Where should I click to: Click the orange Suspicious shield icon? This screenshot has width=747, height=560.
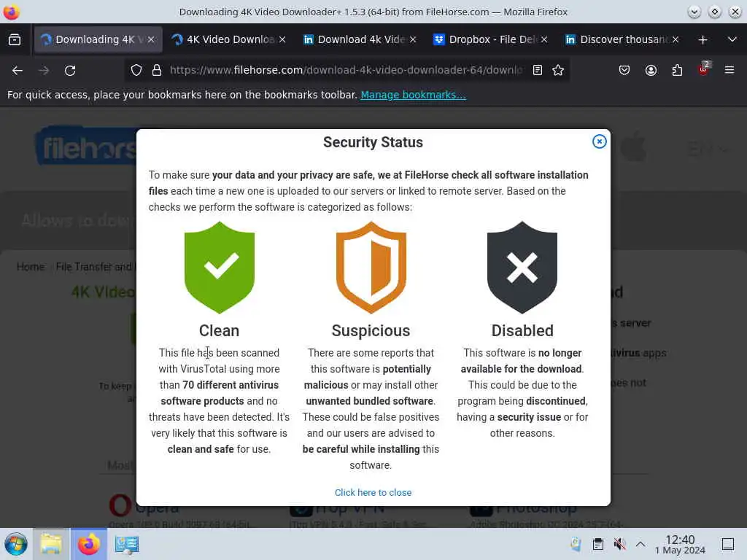[x=371, y=268]
